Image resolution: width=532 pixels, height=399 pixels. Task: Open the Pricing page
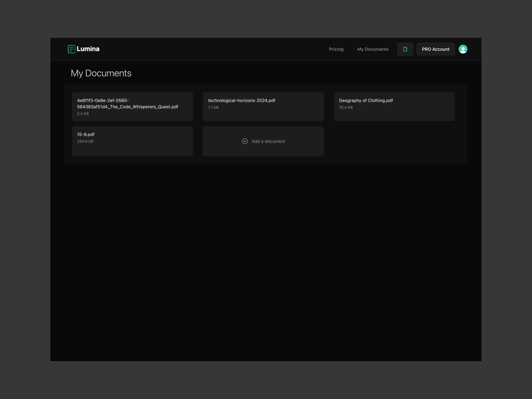click(336, 49)
